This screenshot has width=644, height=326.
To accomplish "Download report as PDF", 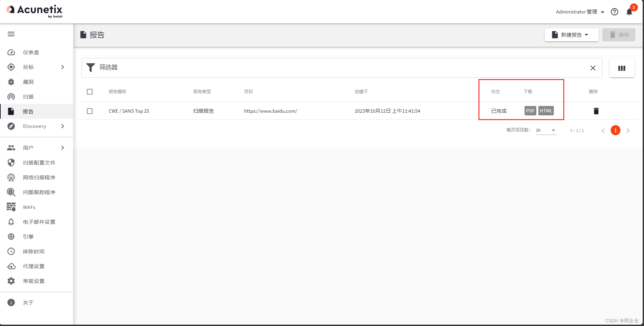I will (530, 111).
